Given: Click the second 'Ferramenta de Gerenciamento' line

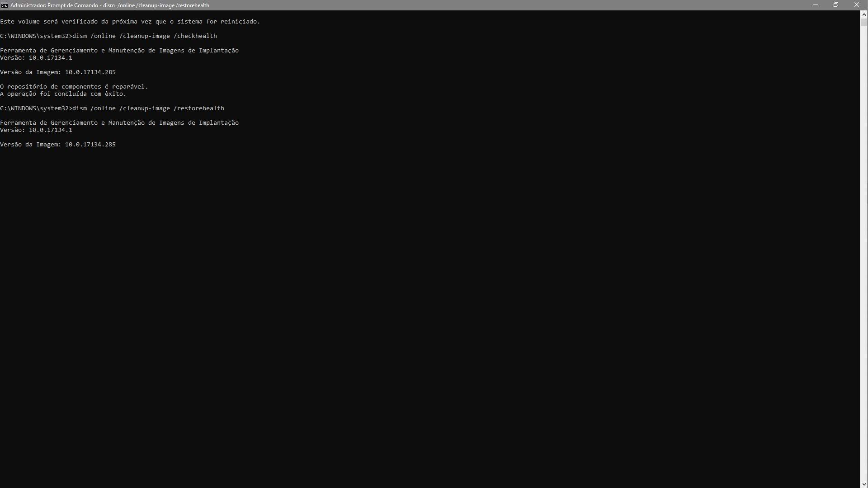Looking at the screenshot, I should pyautogui.click(x=119, y=123).
